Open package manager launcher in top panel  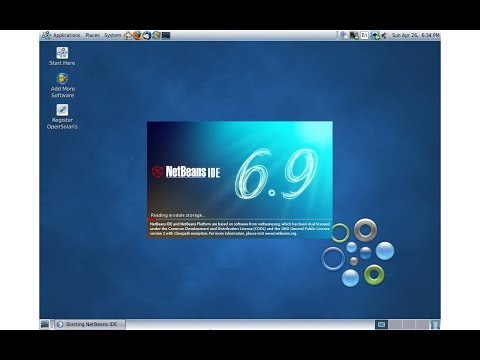point(156,35)
